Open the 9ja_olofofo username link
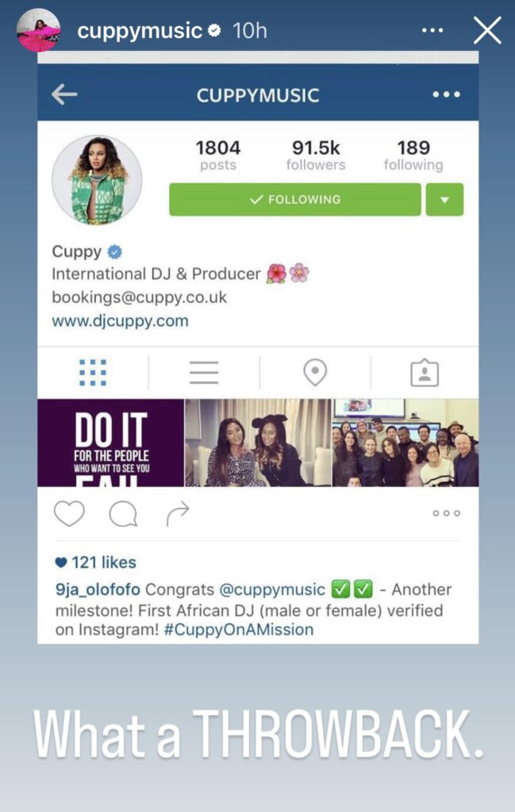Image resolution: width=515 pixels, height=812 pixels. coord(98,589)
